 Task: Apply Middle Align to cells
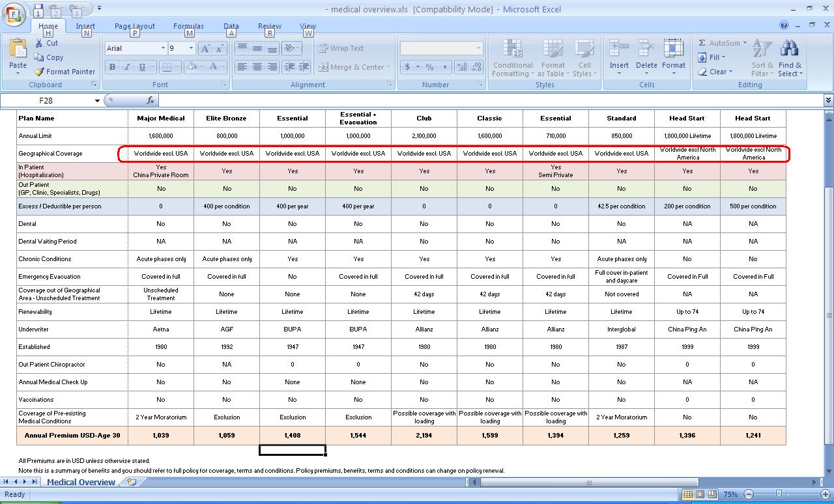click(257, 48)
